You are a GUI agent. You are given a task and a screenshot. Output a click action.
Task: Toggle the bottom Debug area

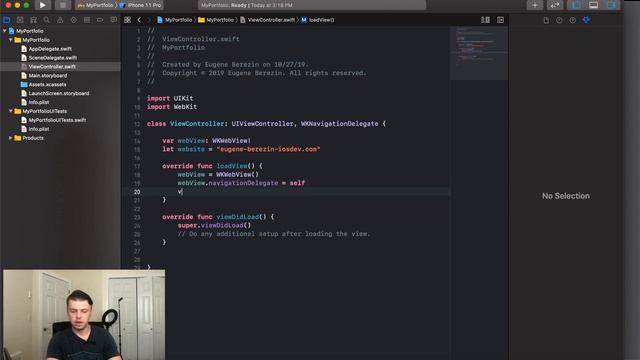(x=593, y=5)
